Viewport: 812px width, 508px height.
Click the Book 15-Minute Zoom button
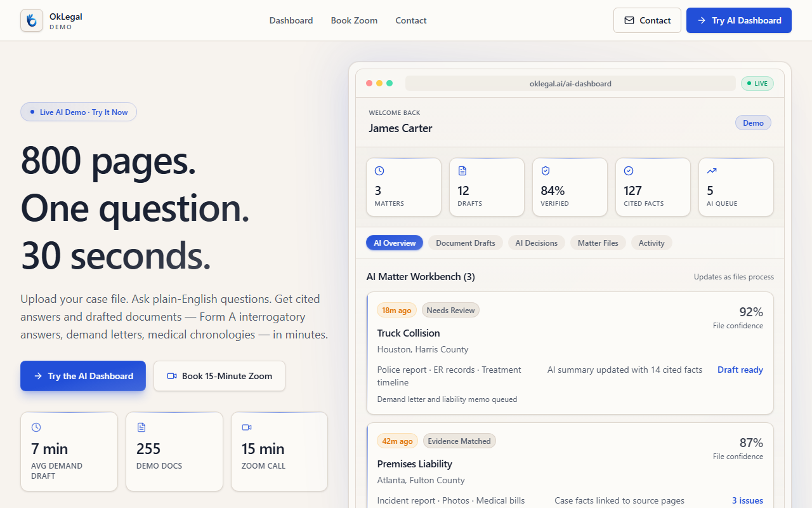[219, 376]
